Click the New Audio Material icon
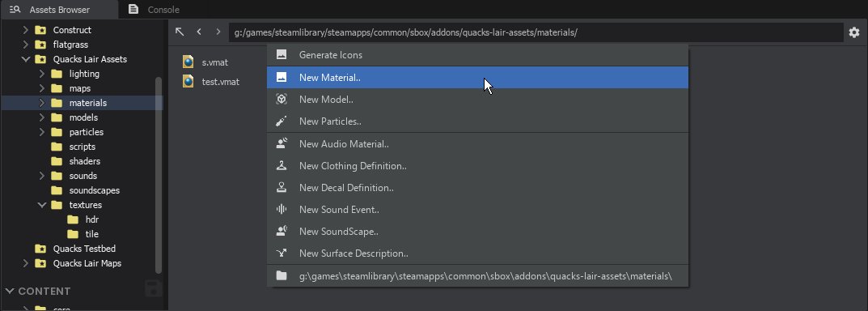Viewport: 868px width, 311px height. coord(282,143)
